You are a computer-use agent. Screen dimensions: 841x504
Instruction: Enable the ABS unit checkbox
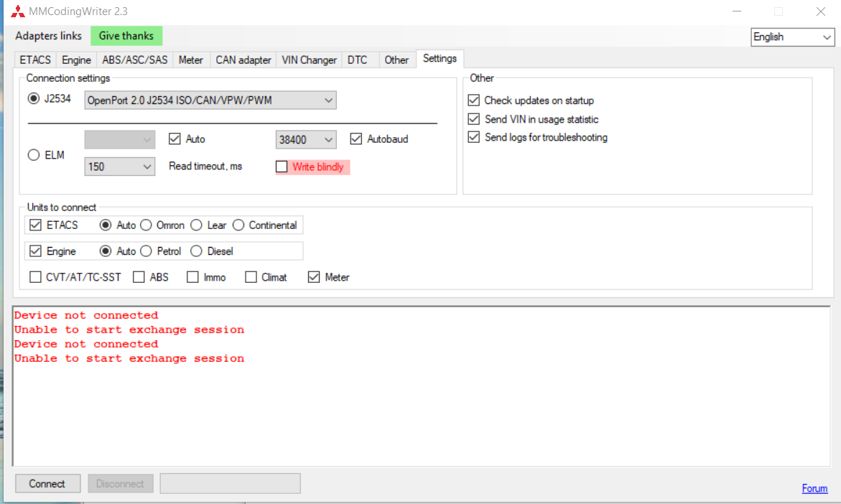[x=139, y=277]
